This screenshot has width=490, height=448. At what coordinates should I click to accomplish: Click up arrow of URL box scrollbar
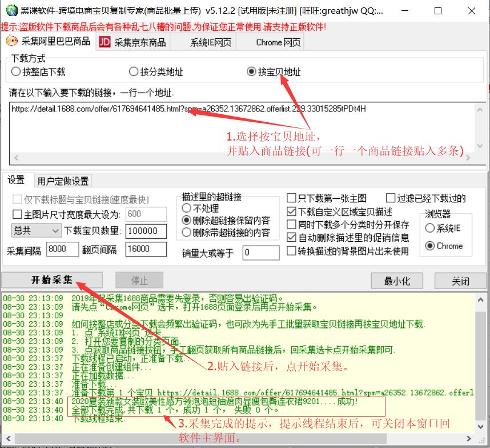pyautogui.click(x=480, y=109)
